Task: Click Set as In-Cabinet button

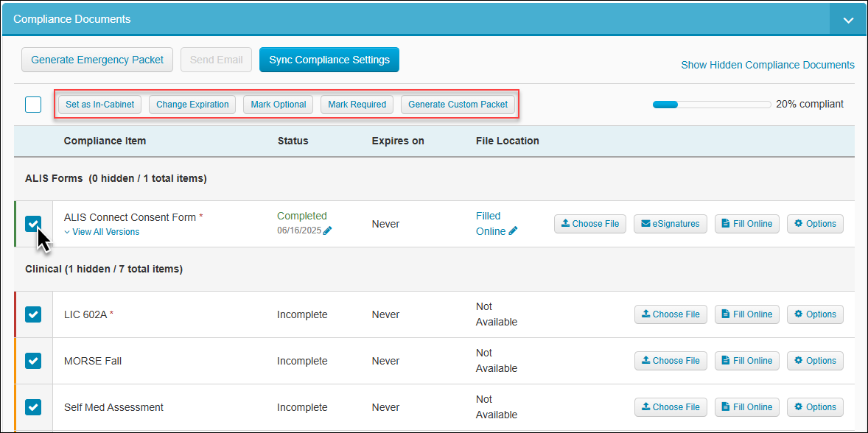Action: (x=99, y=105)
